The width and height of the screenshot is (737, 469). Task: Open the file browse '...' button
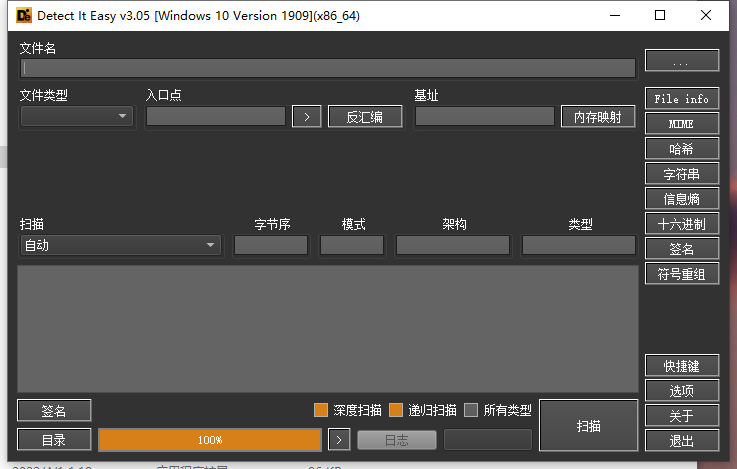coord(682,61)
